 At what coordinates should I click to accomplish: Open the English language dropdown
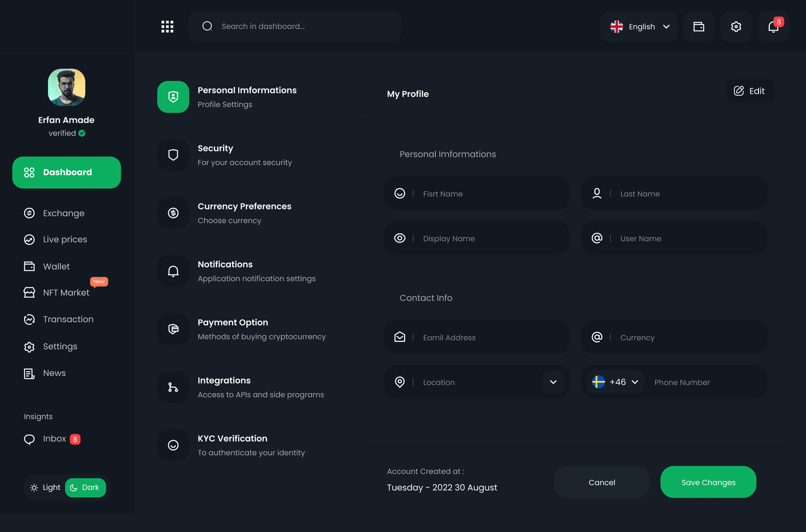(639, 27)
